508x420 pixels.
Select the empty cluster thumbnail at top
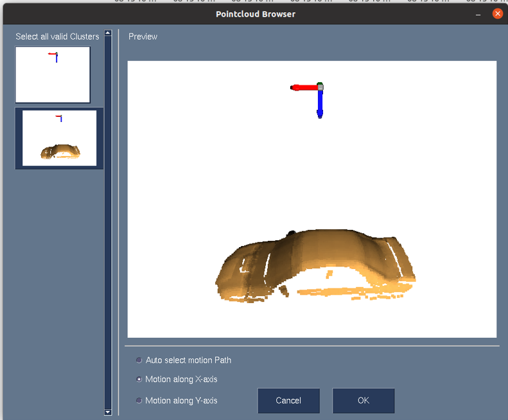[53, 74]
